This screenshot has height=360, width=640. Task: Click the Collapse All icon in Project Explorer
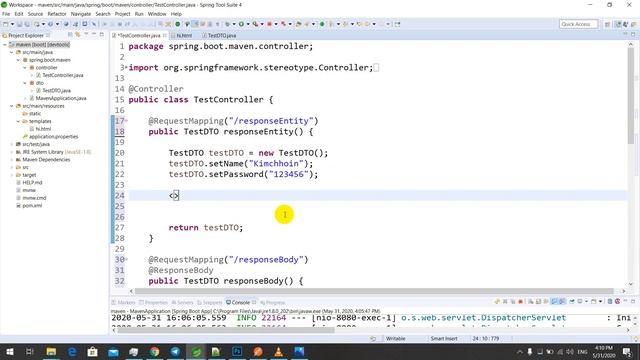[x=70, y=35]
